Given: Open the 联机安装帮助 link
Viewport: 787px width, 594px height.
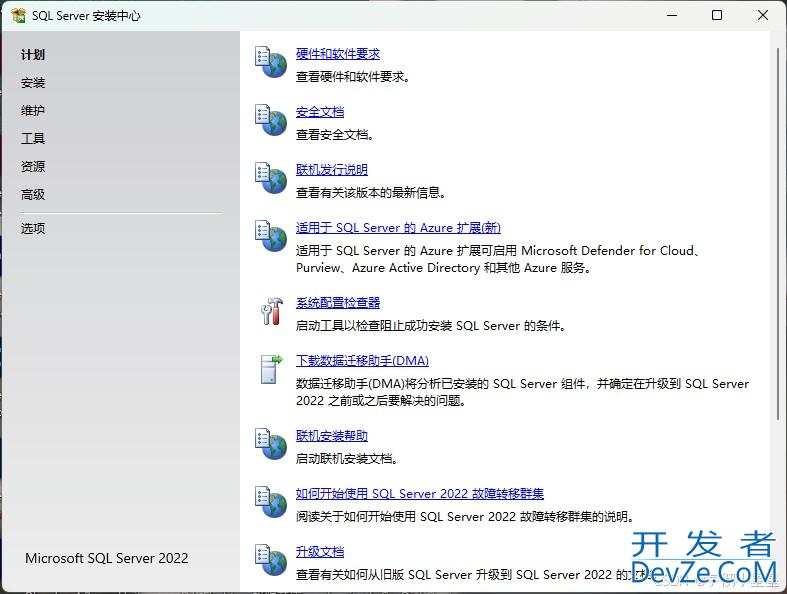Looking at the screenshot, I should (x=332, y=435).
